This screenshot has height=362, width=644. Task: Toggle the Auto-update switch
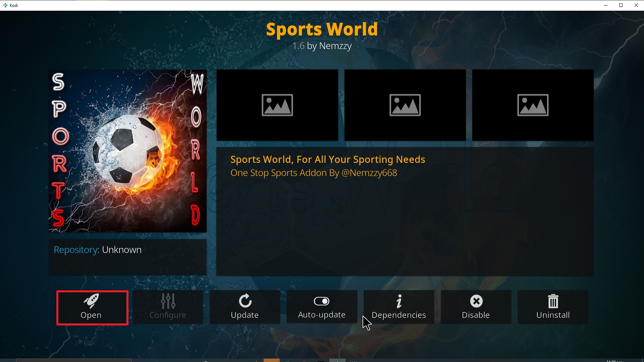point(322,307)
